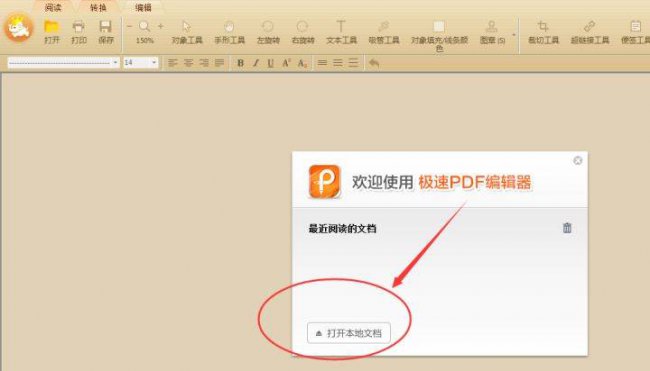Apply superscript formatting

[286, 63]
